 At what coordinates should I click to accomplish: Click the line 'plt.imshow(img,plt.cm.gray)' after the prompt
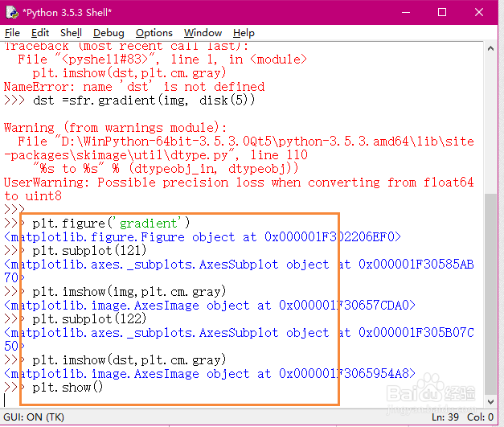click(x=129, y=292)
